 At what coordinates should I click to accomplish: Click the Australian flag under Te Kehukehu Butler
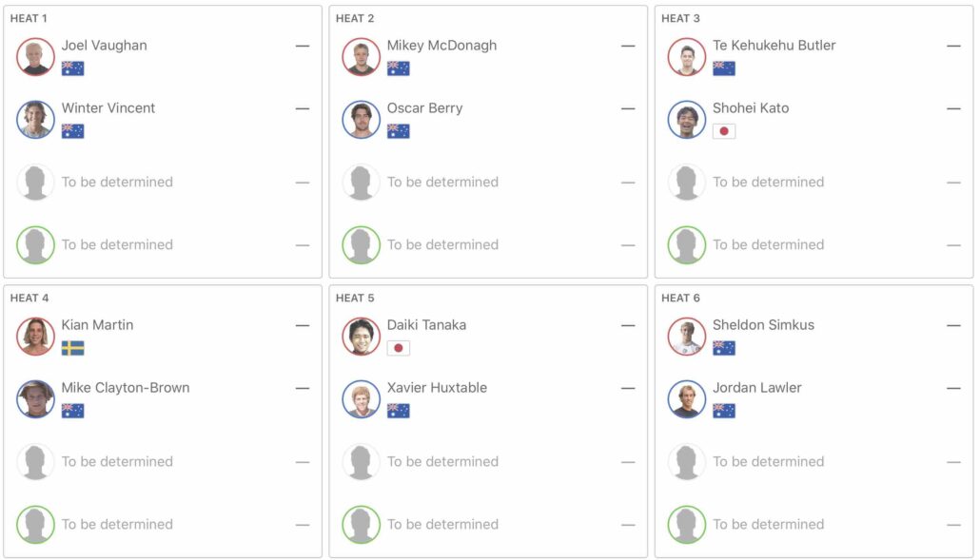coord(723,68)
